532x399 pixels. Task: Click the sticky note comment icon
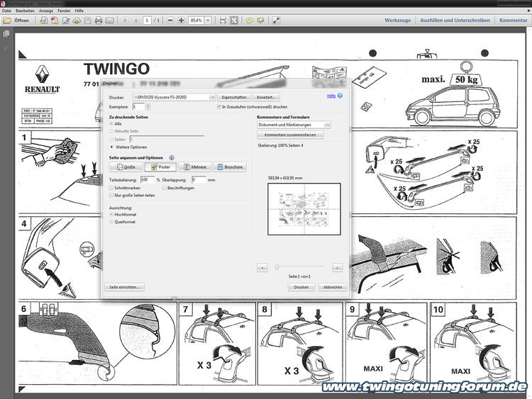click(x=250, y=21)
